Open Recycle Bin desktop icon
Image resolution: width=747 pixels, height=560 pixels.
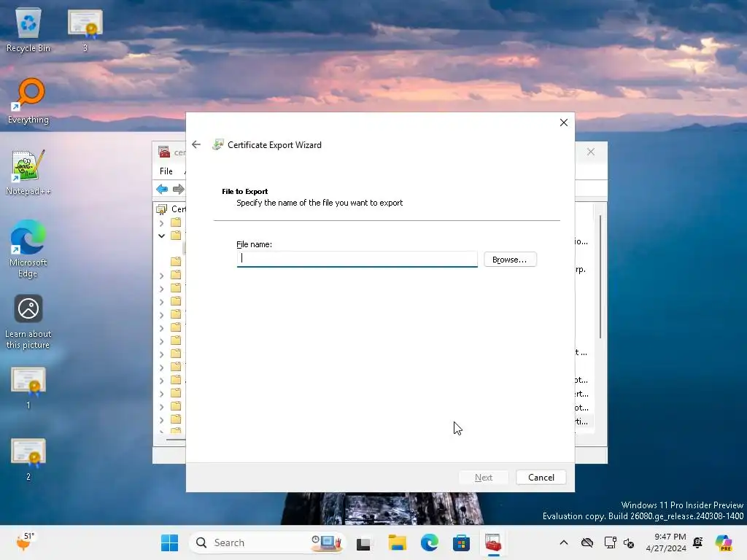pos(28,29)
